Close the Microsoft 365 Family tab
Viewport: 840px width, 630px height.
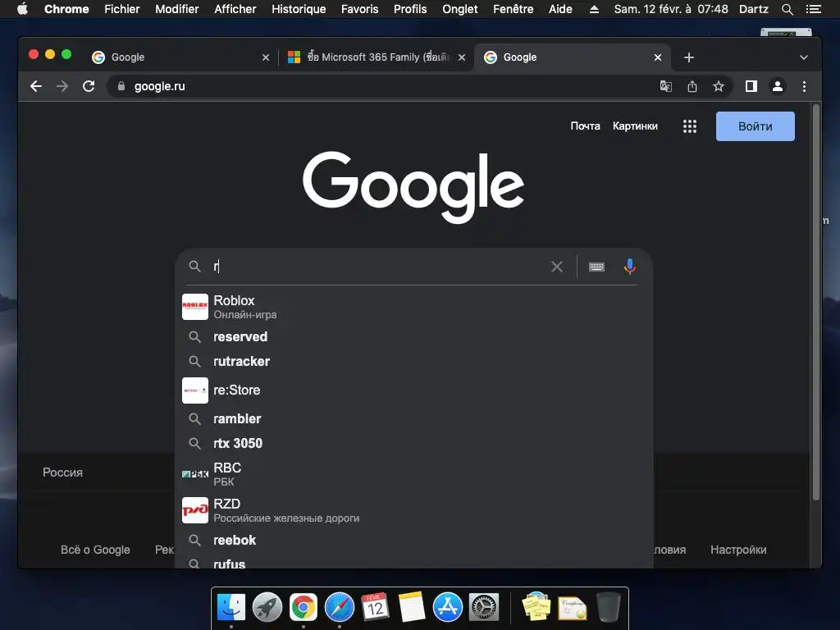tap(462, 57)
